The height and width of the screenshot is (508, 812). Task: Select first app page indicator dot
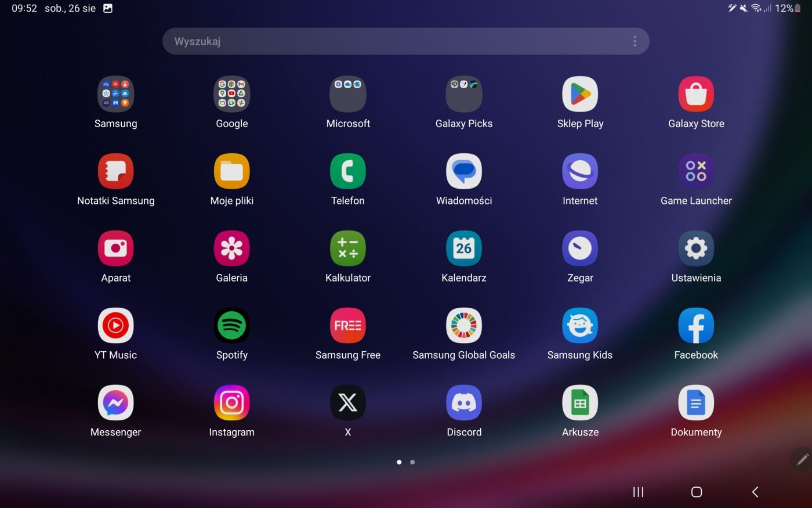[399, 462]
